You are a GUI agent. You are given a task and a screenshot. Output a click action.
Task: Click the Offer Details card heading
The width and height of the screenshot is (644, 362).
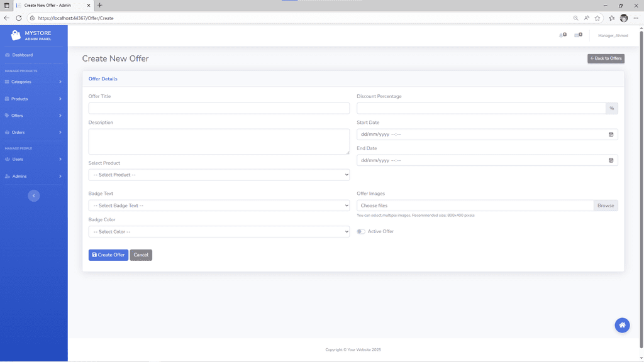click(x=103, y=79)
